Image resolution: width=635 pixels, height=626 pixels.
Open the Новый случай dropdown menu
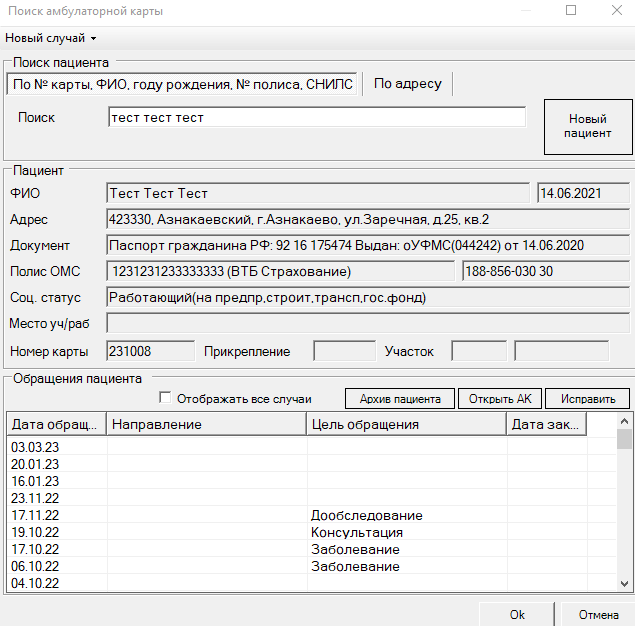[x=51, y=38]
